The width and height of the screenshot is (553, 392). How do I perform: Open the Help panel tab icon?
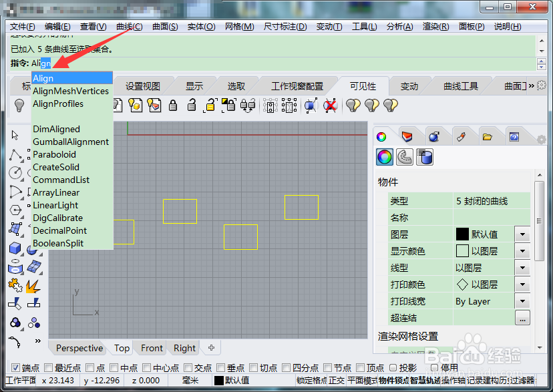click(x=514, y=137)
